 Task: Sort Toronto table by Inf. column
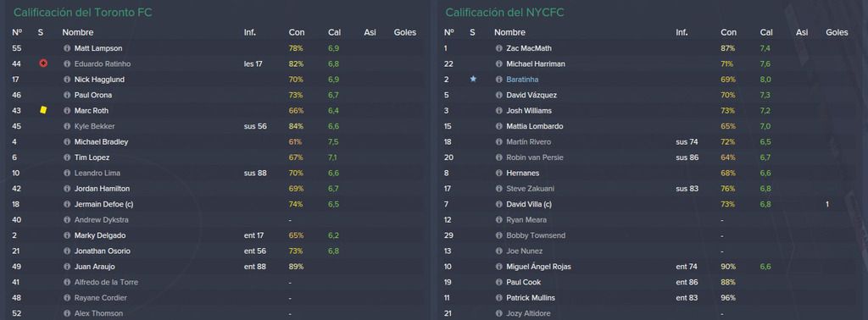250,33
